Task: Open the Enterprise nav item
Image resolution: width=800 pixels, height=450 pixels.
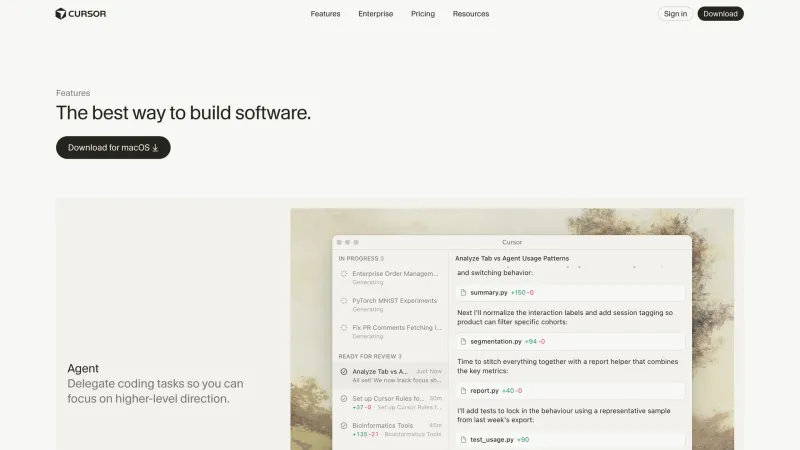Action: click(376, 14)
